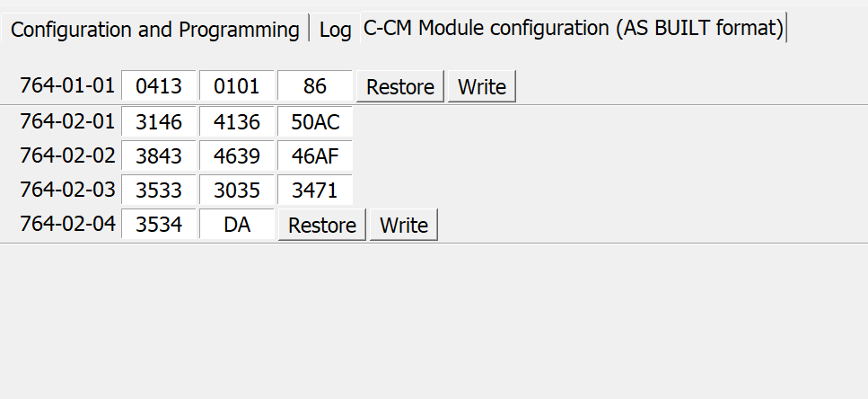Viewport: 868px width, 399px height.
Task: Edit the field containing 86
Action: point(315,86)
